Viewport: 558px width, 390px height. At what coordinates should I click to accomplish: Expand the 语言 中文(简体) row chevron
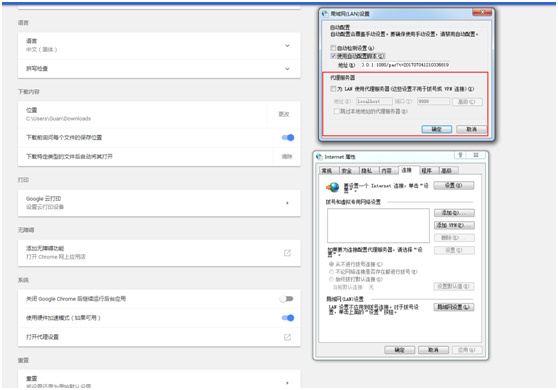coord(287,46)
